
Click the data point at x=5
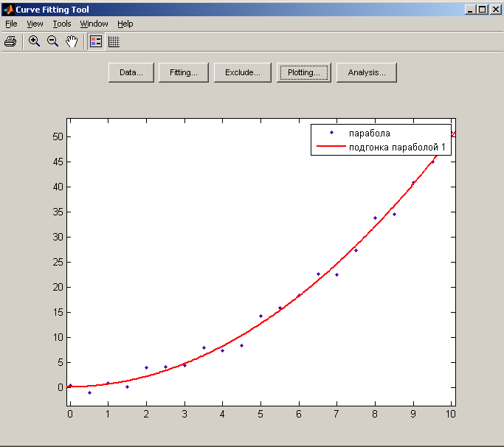point(260,316)
